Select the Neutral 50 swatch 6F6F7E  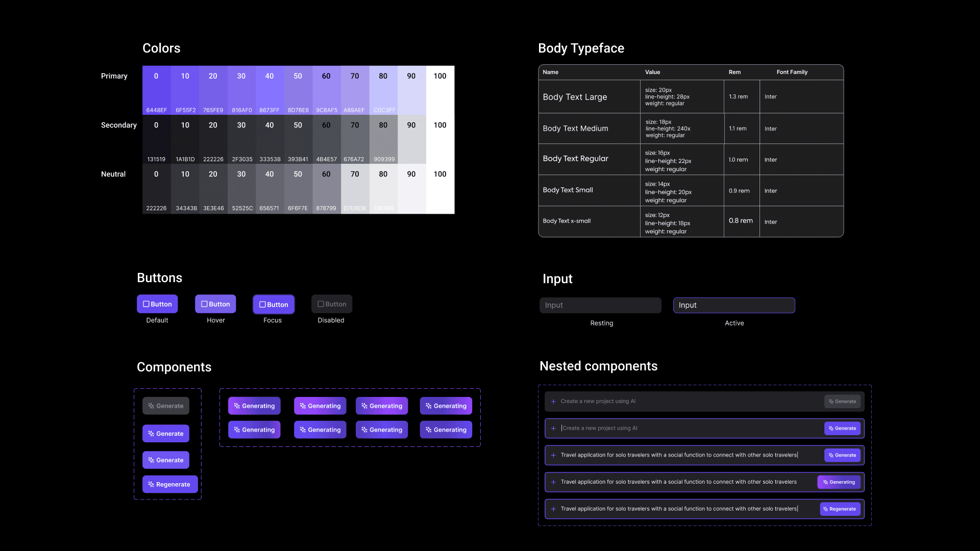pyautogui.click(x=298, y=188)
